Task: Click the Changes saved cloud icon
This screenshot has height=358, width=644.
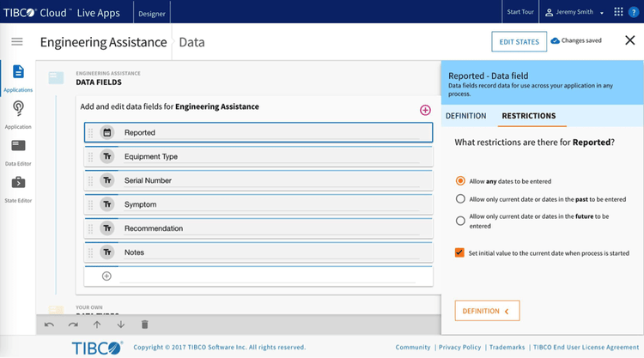Action: pos(555,40)
